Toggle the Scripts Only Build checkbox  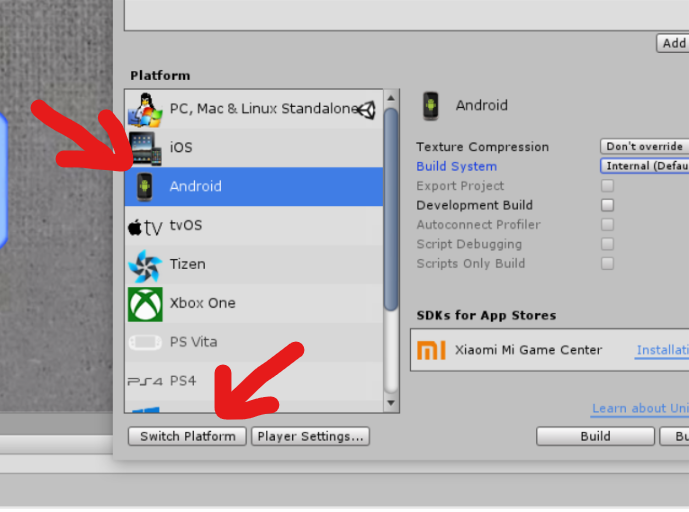607,263
